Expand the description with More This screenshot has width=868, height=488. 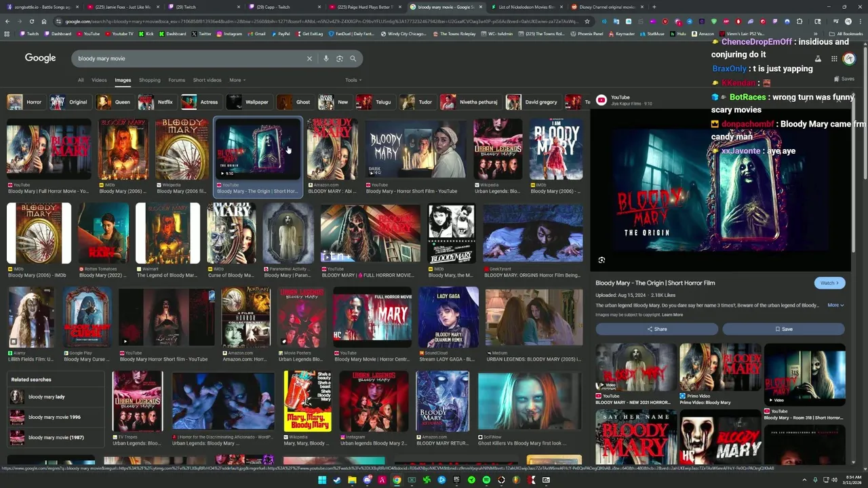point(835,305)
